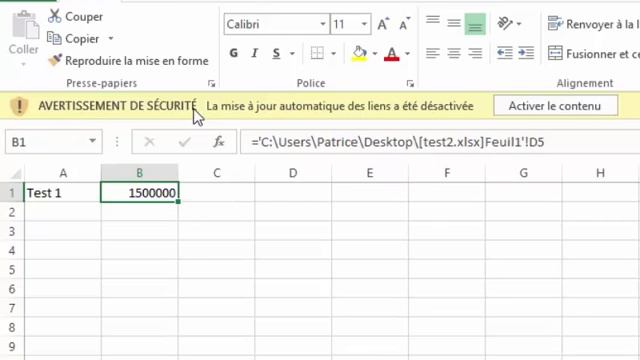Open orientation dropdown arrow

(519, 24)
